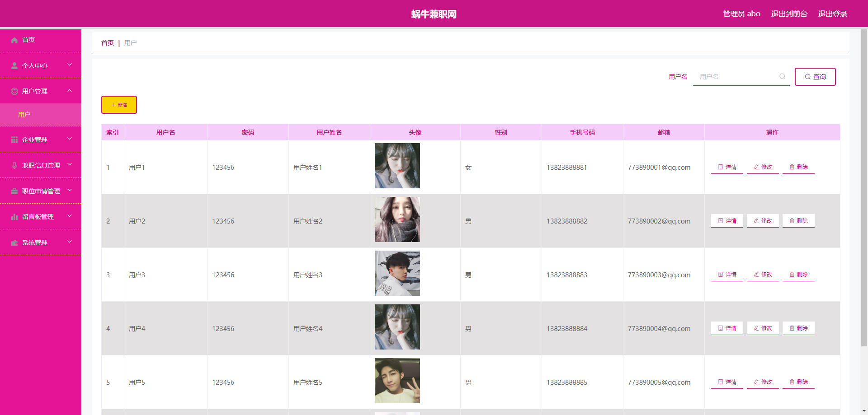Screen dimensions: 868x415
Task: Open 详情 for 用户2
Action: [x=727, y=221]
